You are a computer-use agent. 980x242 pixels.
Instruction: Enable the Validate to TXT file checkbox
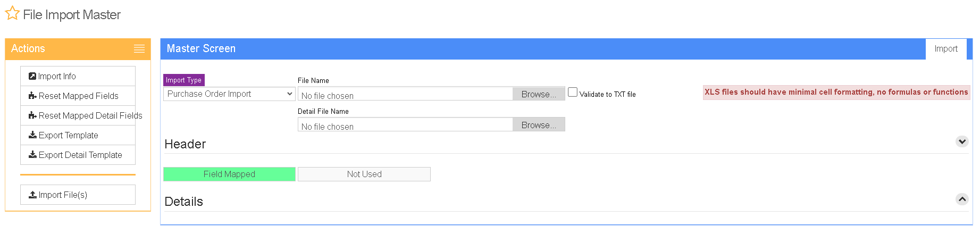pos(573,92)
